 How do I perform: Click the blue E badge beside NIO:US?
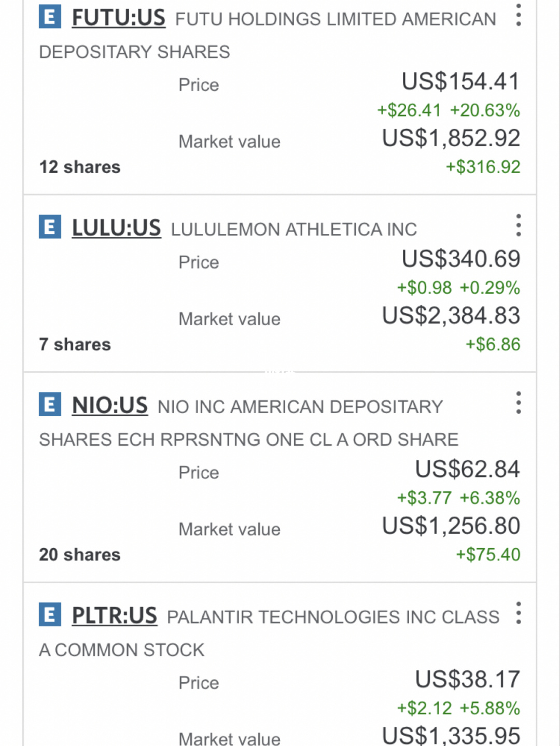tap(50, 404)
